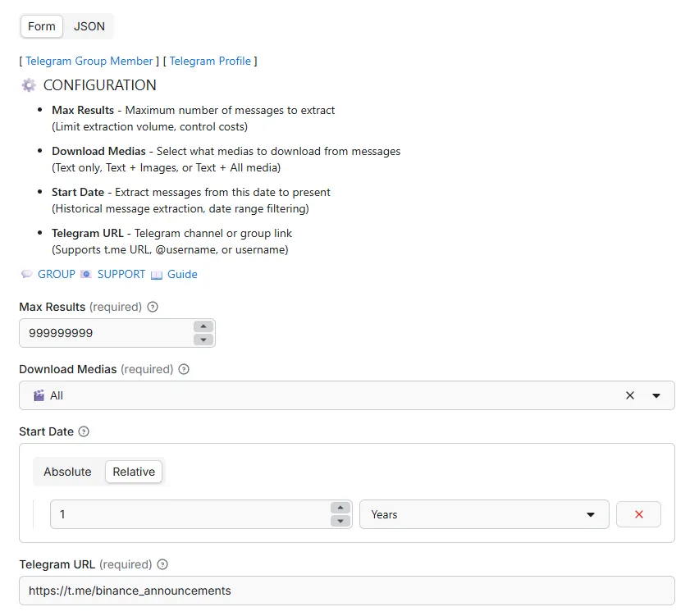This screenshot has width=699, height=616.
Task: Click the Telegram URL help icon
Action: coord(162,564)
